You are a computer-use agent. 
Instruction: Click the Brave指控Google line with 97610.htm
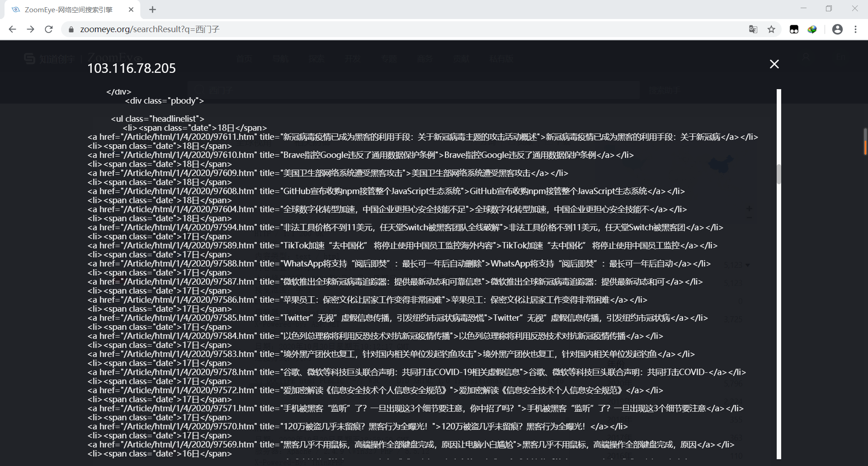click(x=360, y=155)
